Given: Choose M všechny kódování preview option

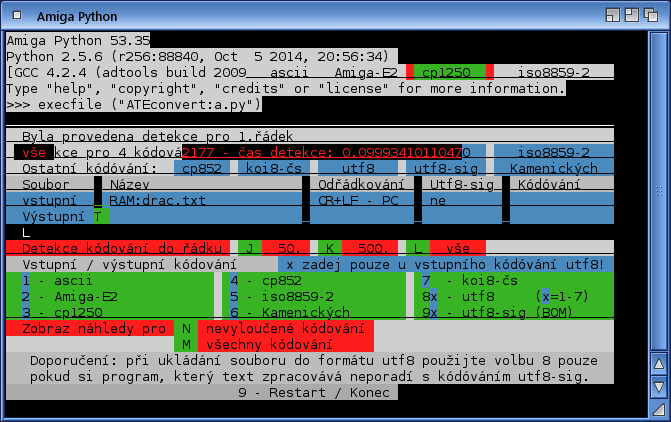Looking at the screenshot, I should point(186,344).
